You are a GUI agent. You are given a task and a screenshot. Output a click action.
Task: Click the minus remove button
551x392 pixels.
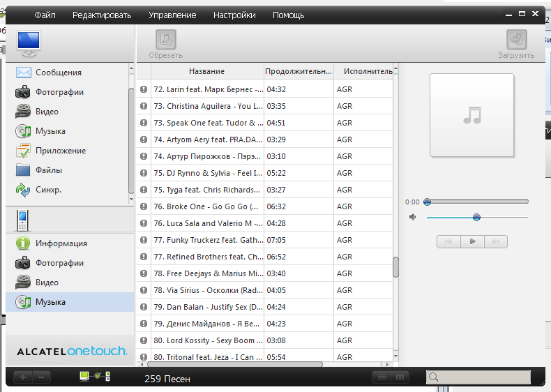(41, 377)
